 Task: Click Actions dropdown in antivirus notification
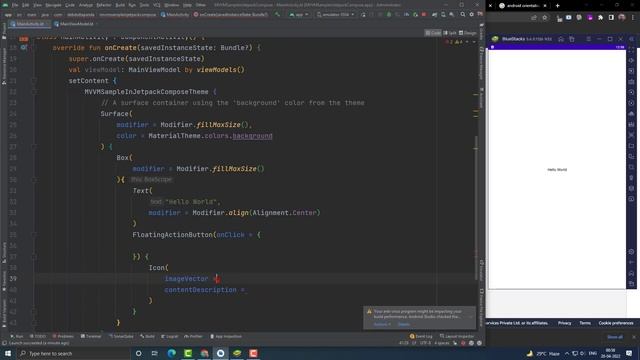pyautogui.click(x=382, y=324)
